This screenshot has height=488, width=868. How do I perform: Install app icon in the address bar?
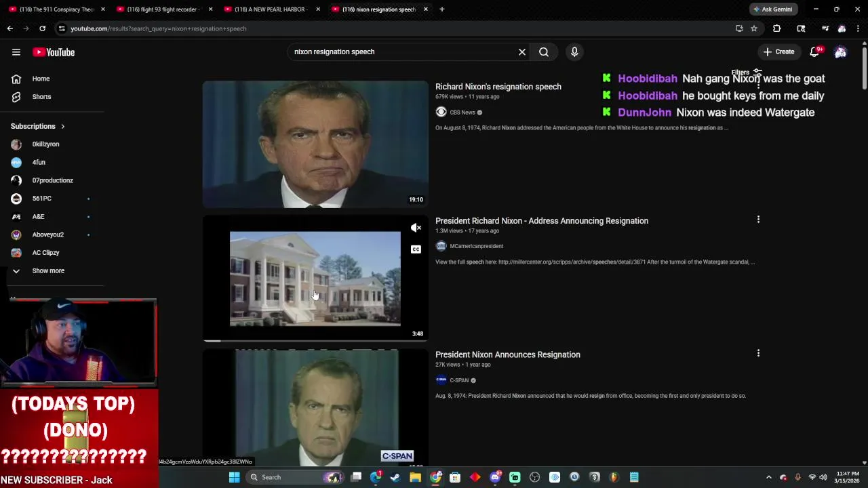pos(739,28)
